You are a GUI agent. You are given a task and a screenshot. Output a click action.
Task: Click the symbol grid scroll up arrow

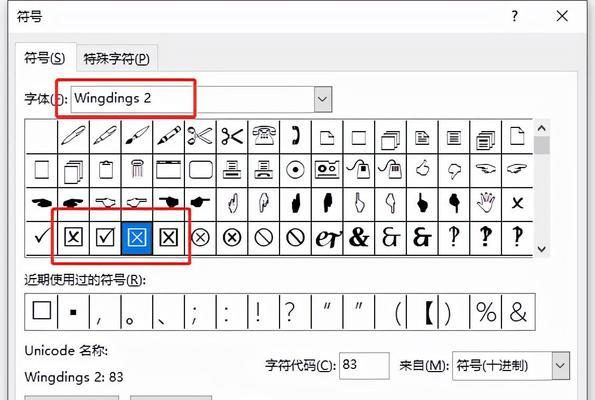541,129
